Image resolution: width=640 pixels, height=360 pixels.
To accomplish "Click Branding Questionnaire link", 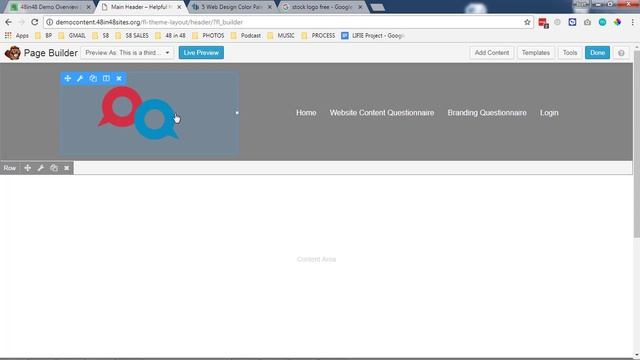I will coord(487,113).
